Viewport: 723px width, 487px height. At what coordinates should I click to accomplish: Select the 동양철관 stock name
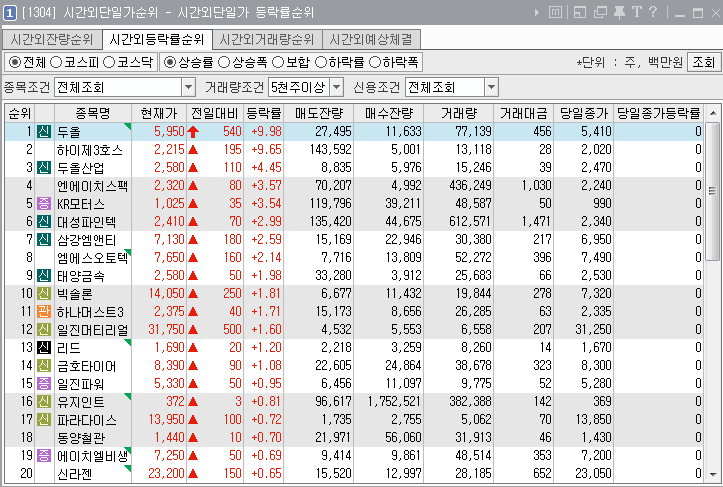click(x=81, y=438)
